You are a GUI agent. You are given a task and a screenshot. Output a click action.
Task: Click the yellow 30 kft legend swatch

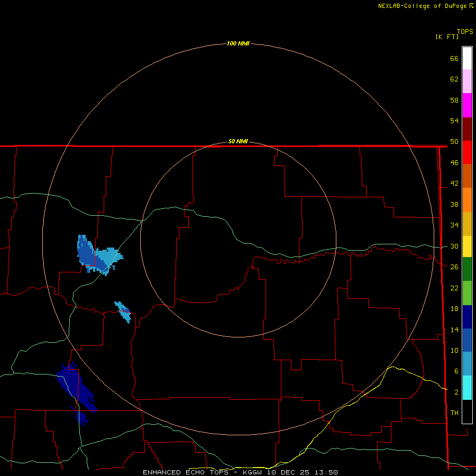click(x=467, y=246)
